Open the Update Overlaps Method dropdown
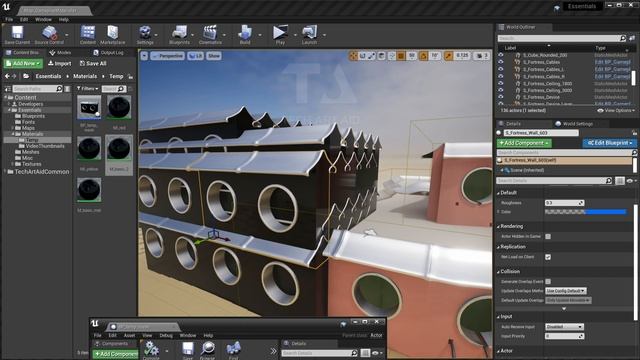The width and height of the screenshot is (640, 360). tap(566, 291)
